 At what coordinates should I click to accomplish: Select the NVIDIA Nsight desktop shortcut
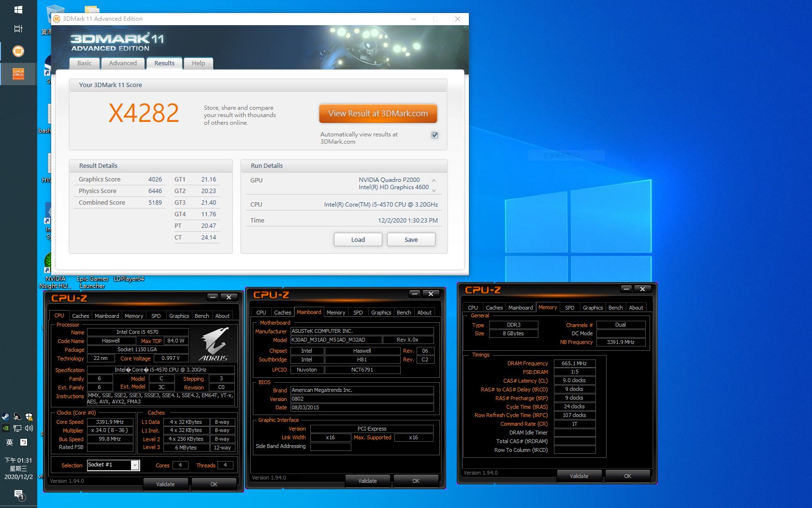(x=55, y=271)
